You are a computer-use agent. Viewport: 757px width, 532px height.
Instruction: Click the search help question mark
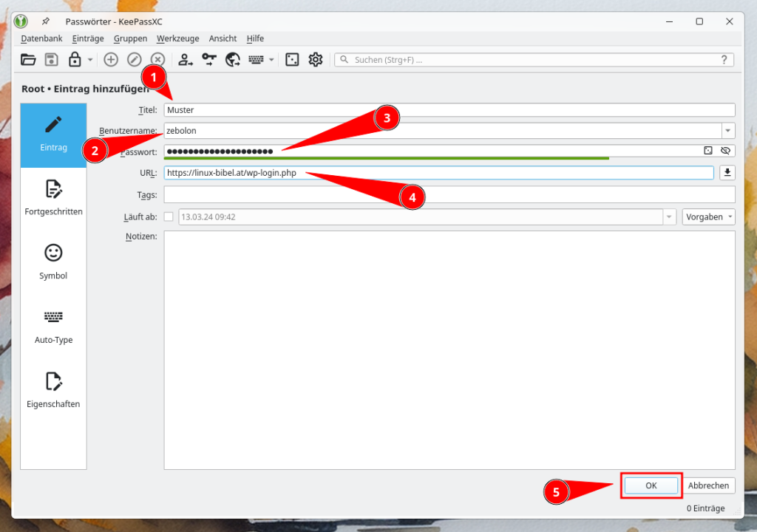(x=724, y=60)
